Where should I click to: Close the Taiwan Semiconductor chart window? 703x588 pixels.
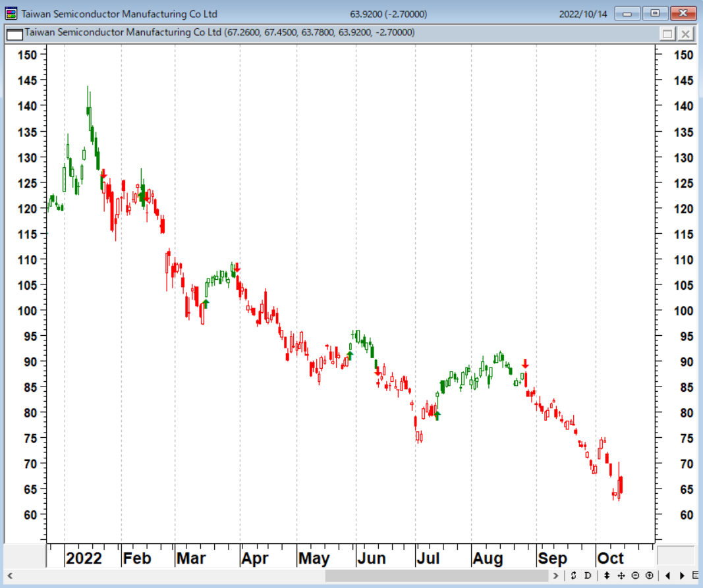point(683,13)
